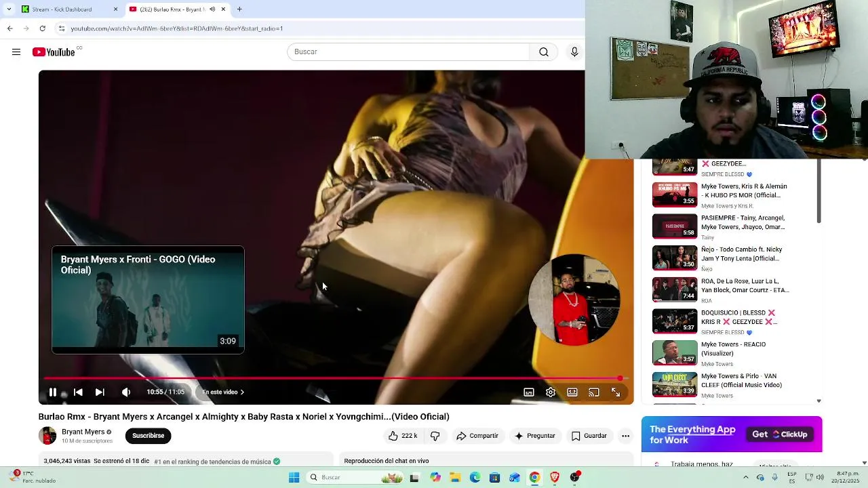Pause the video
The image size is (868, 488).
point(53,392)
